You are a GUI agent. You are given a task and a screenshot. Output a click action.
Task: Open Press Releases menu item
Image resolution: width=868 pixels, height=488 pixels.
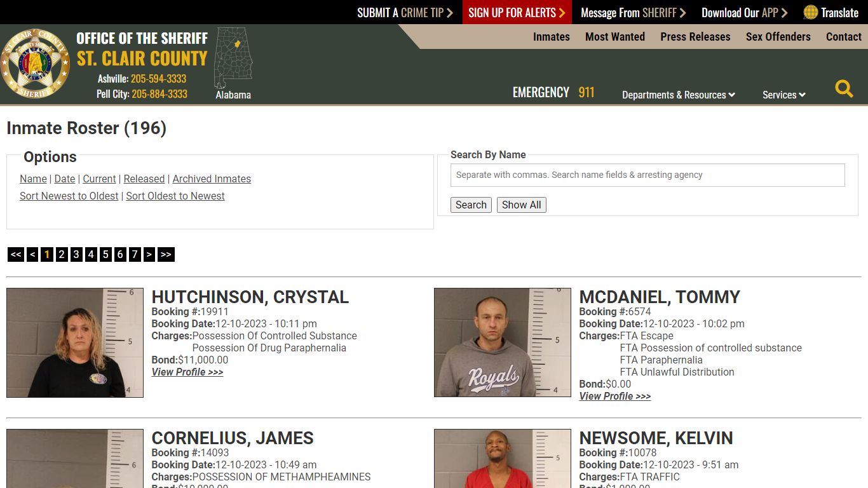tap(695, 37)
